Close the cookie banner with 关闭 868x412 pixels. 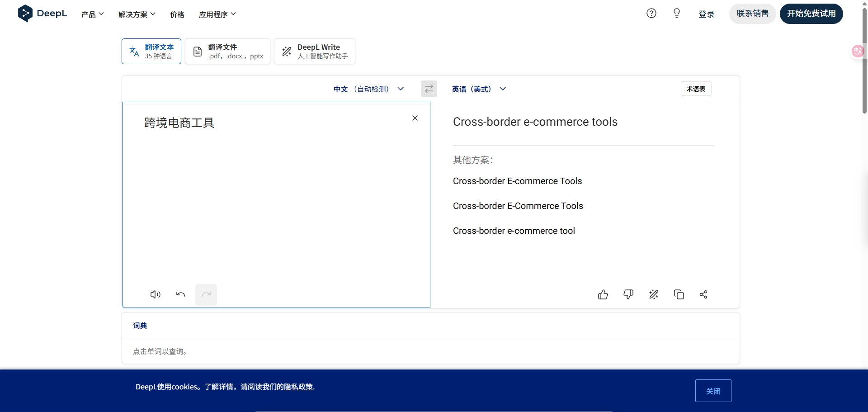coord(713,391)
